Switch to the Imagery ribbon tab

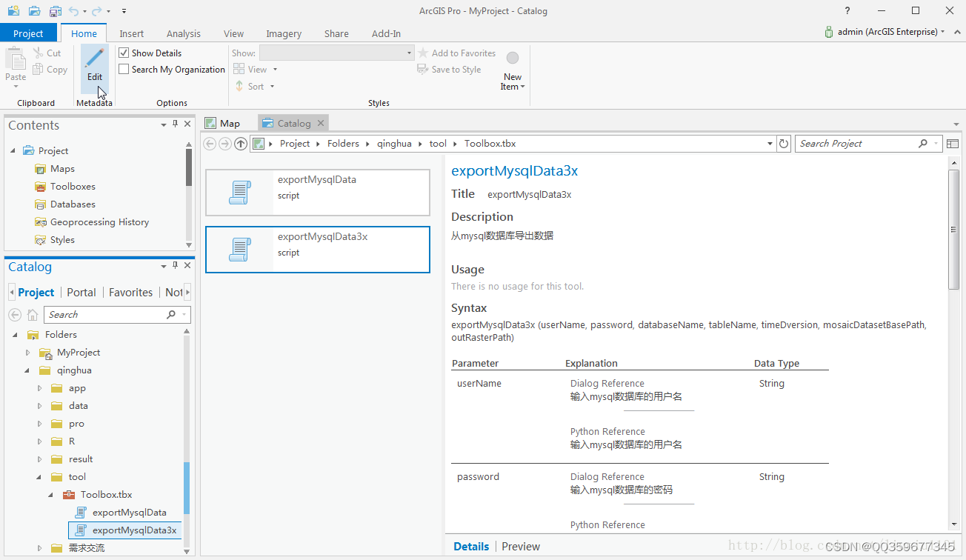tap(284, 33)
